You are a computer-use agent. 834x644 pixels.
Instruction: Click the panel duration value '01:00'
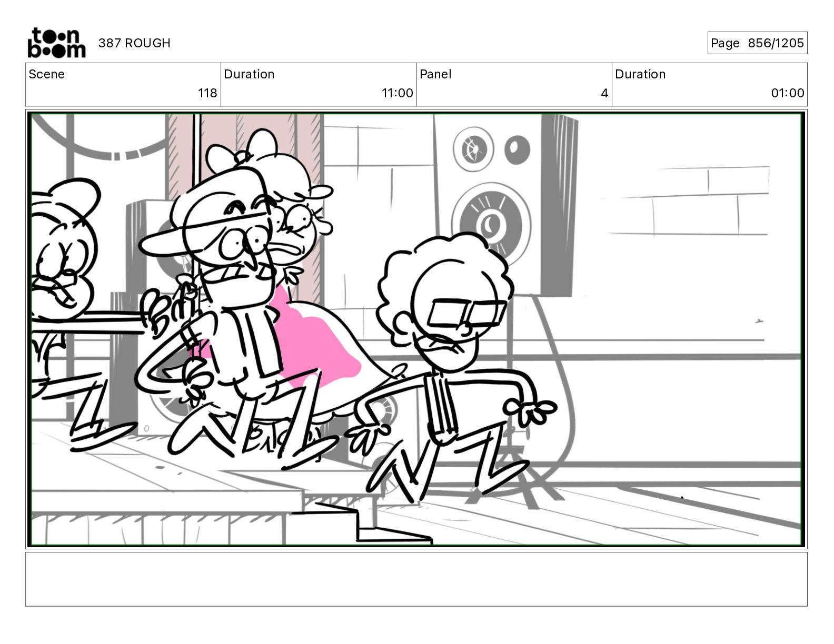(x=788, y=93)
